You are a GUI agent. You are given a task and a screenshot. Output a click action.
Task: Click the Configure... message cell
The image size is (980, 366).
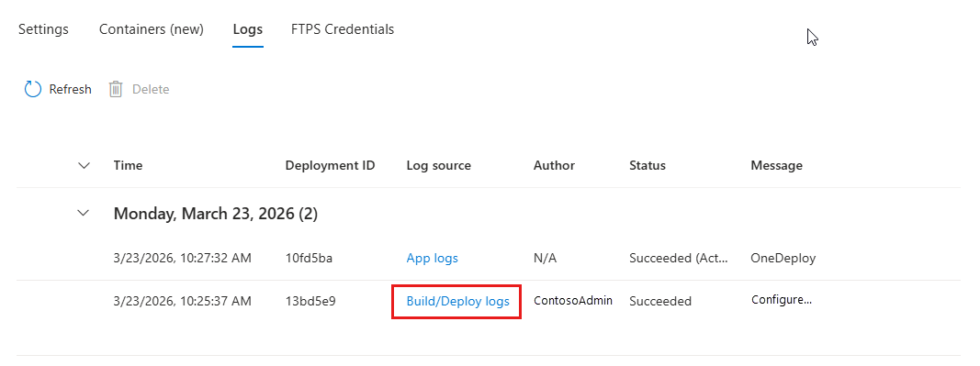pos(782,300)
